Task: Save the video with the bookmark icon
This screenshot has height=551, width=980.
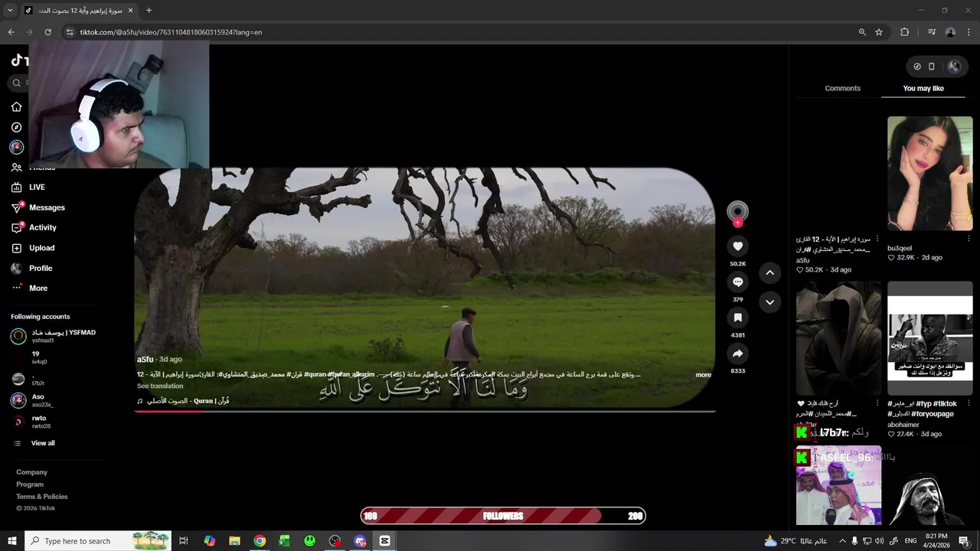Action: (737, 318)
